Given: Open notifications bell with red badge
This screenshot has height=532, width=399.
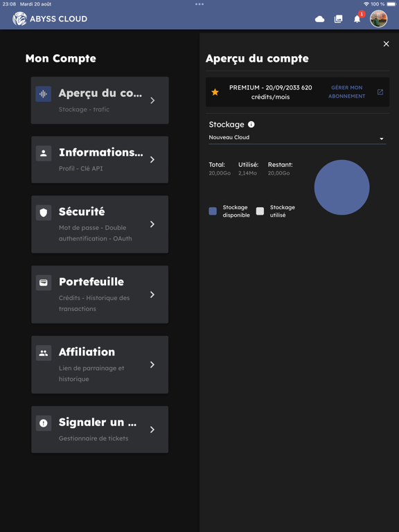Looking at the screenshot, I should [x=357, y=19].
